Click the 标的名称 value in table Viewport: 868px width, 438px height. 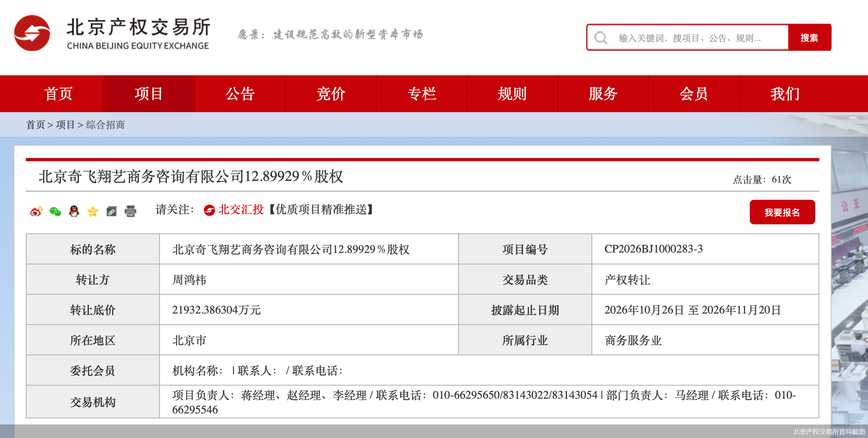pos(291,249)
